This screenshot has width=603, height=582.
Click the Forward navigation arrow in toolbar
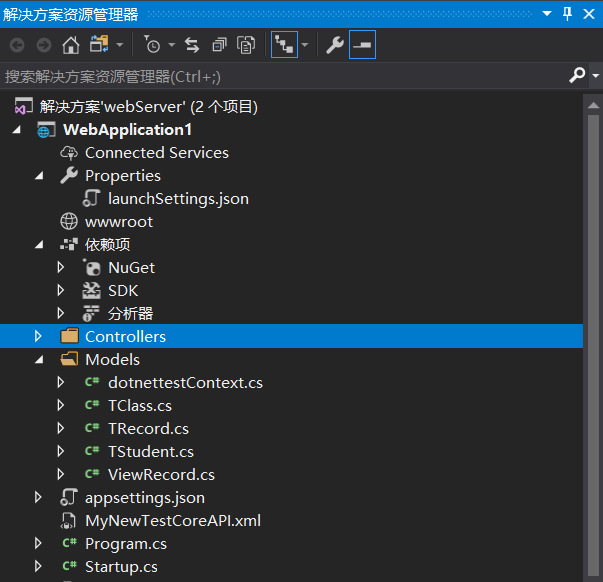tap(43, 45)
